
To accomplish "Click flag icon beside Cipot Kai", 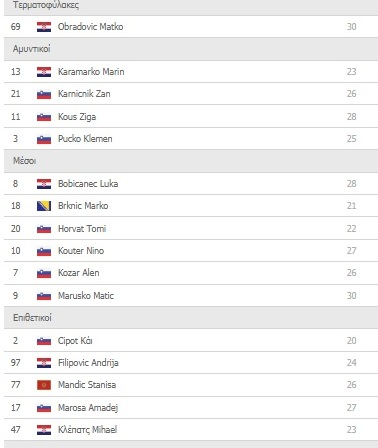I will pos(44,341).
